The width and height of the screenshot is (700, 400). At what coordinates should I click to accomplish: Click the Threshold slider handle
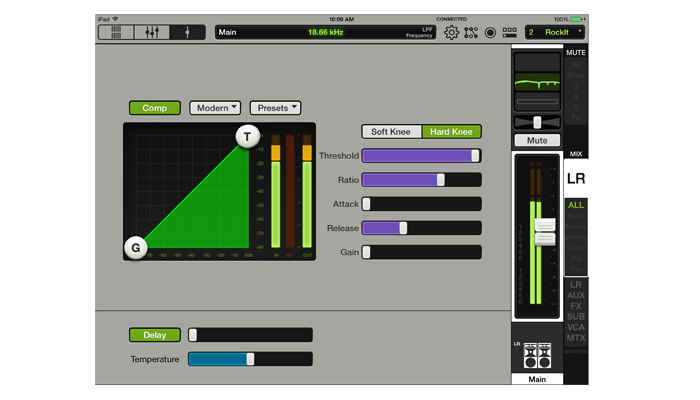click(476, 156)
